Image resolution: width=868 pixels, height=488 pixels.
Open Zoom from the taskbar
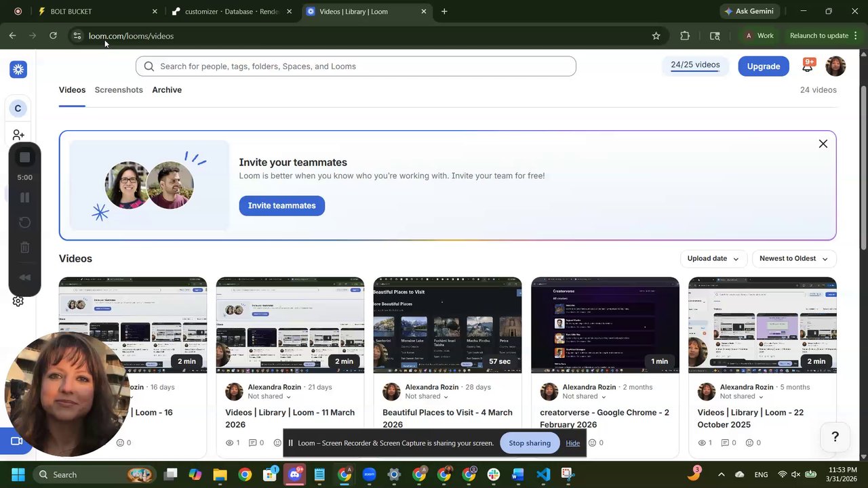click(369, 474)
